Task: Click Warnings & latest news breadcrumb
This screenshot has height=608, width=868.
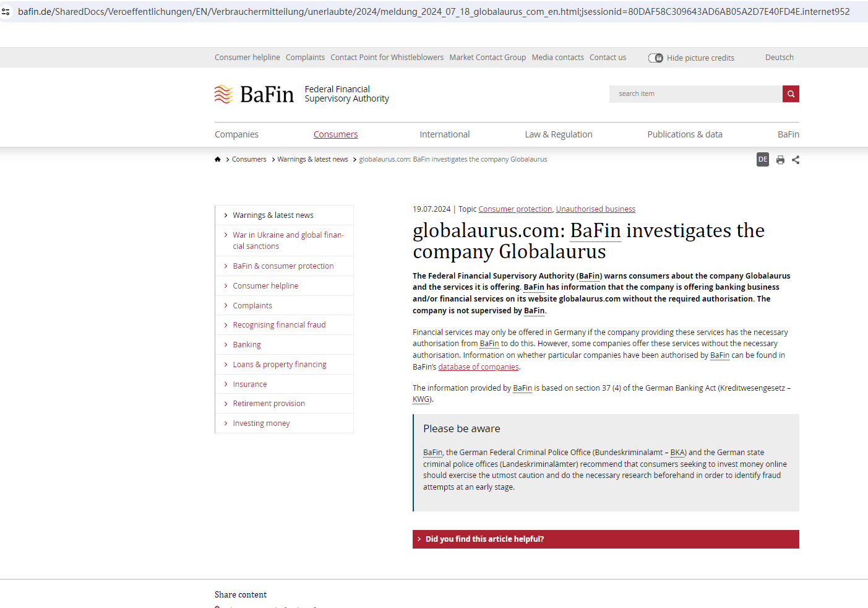Action: [312, 160]
